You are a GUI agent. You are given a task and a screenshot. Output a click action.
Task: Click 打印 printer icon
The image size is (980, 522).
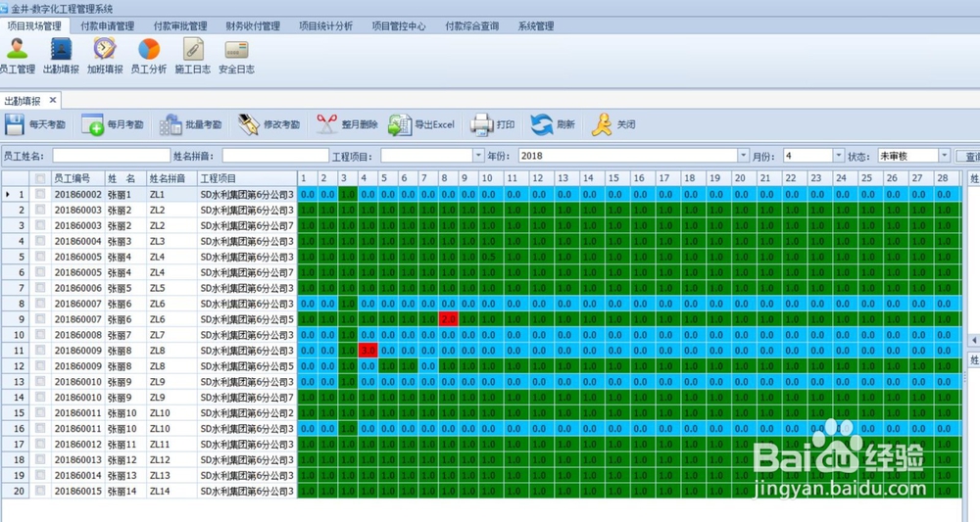(x=481, y=124)
